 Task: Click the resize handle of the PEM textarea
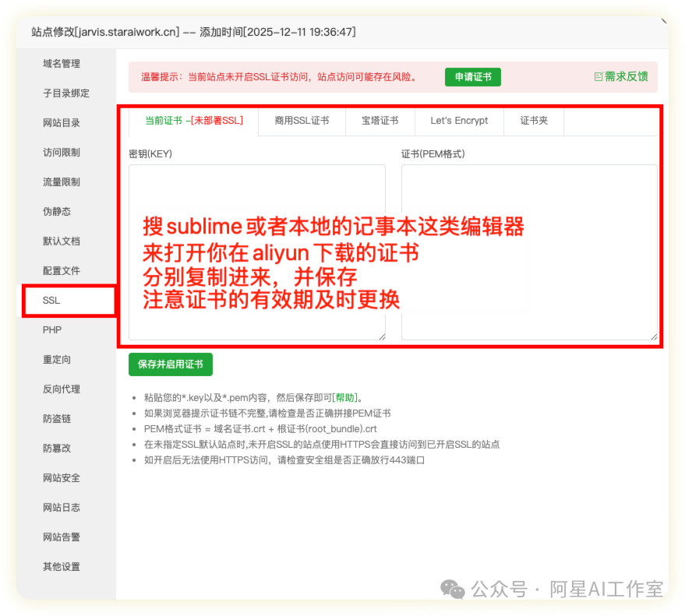tap(654, 336)
